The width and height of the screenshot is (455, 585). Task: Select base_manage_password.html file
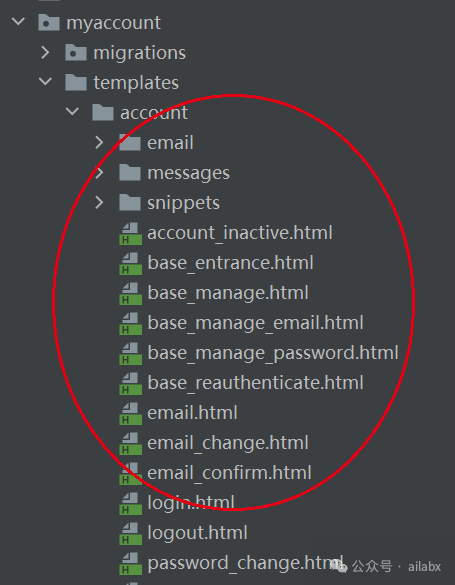273,353
